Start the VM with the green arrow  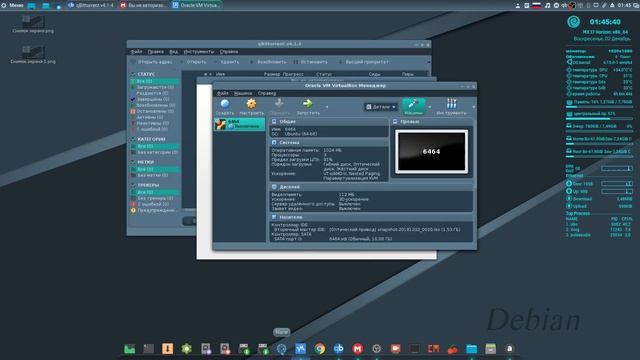pyautogui.click(x=308, y=104)
